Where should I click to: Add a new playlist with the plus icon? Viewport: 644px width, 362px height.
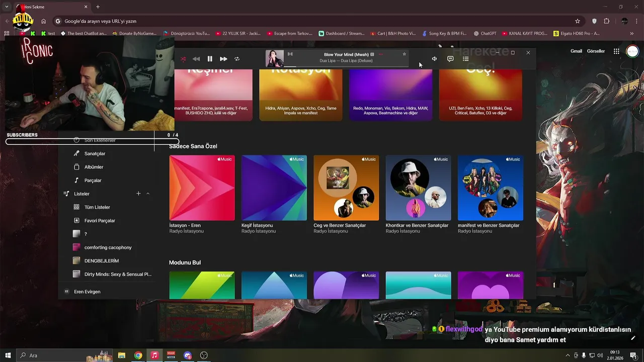tap(138, 194)
